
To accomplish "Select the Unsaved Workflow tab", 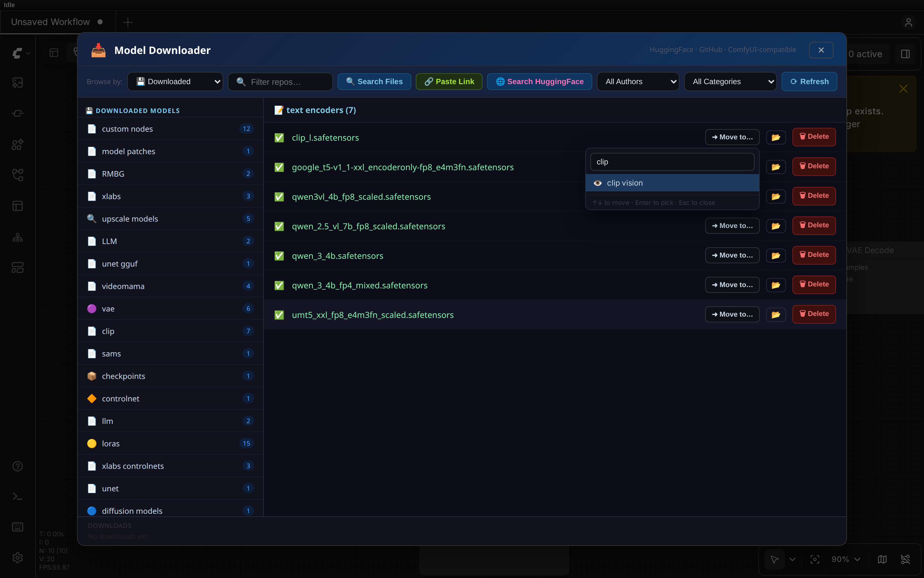I will 57,22.
